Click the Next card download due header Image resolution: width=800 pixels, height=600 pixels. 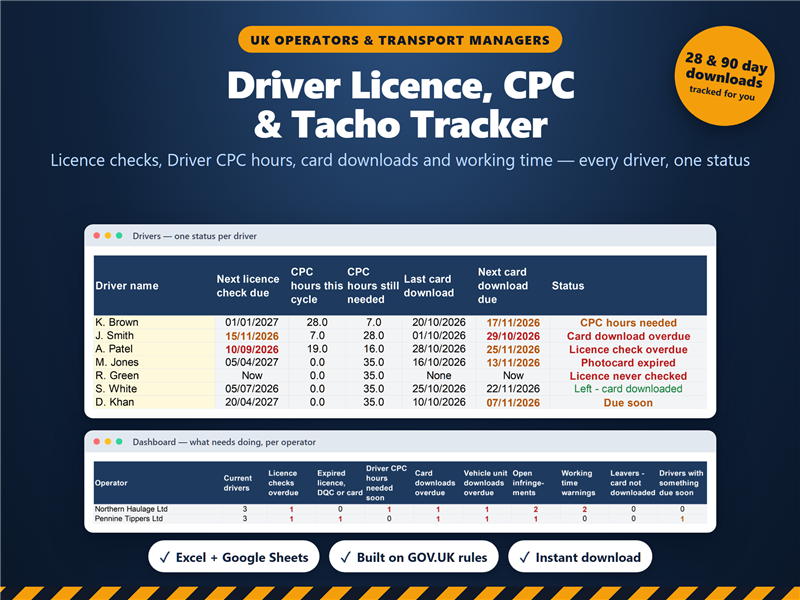coord(503,286)
